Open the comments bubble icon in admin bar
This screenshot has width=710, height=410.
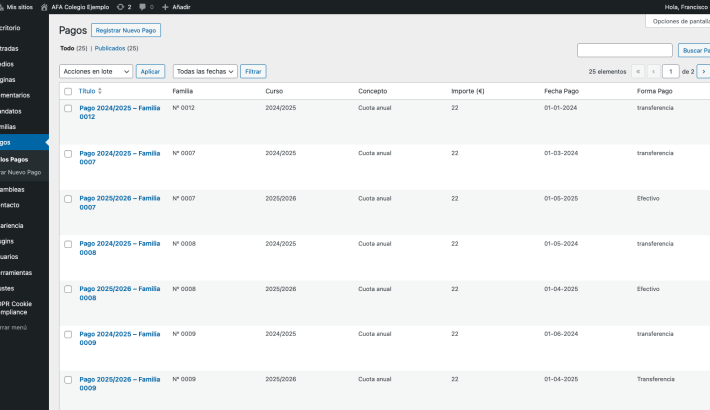pyautogui.click(x=143, y=7)
